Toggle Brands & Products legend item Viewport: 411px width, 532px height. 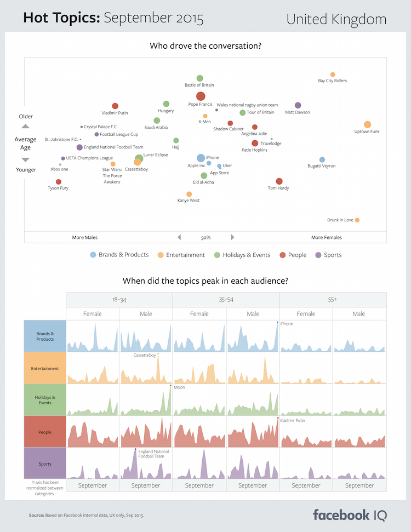click(119, 255)
